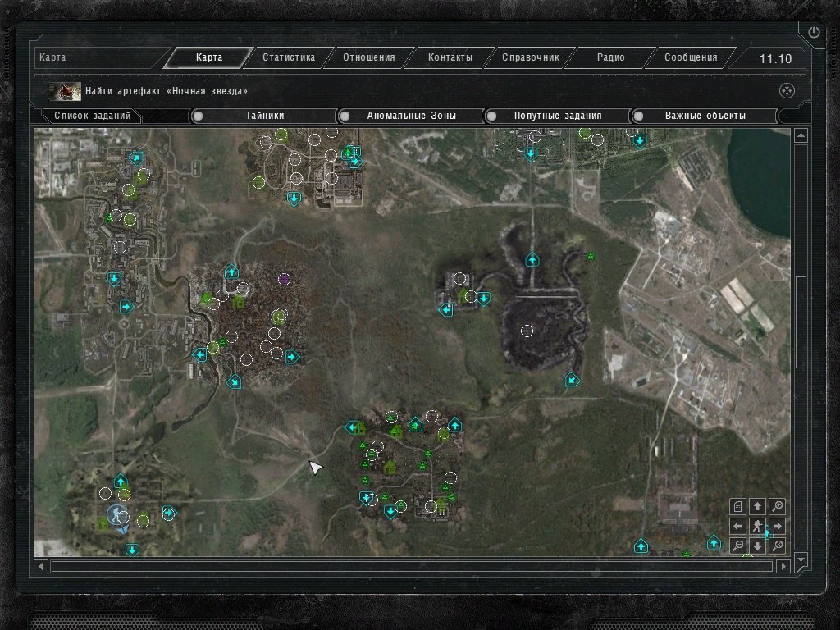Pan the map down with the arrow button
This screenshot has width=840, height=630.
coord(757,546)
